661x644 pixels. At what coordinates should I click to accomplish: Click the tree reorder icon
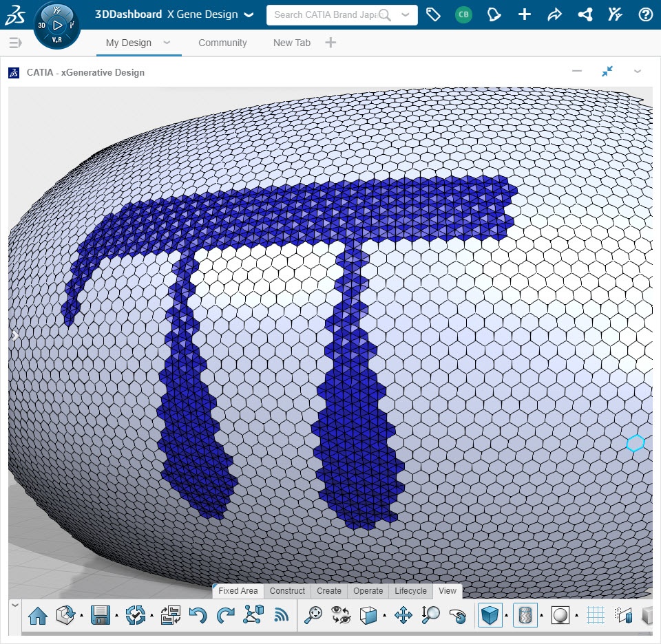tap(171, 616)
